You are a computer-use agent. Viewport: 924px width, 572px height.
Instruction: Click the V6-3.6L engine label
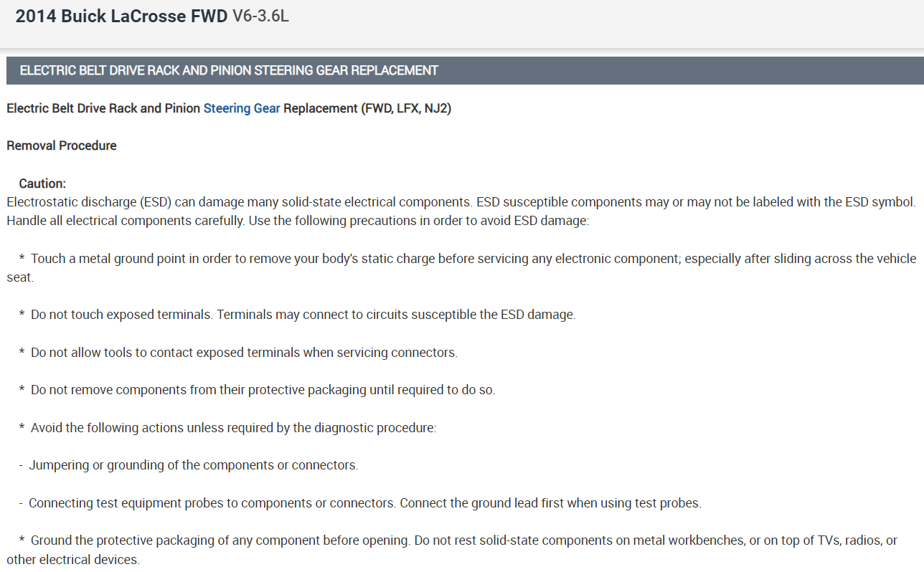pyautogui.click(x=260, y=16)
